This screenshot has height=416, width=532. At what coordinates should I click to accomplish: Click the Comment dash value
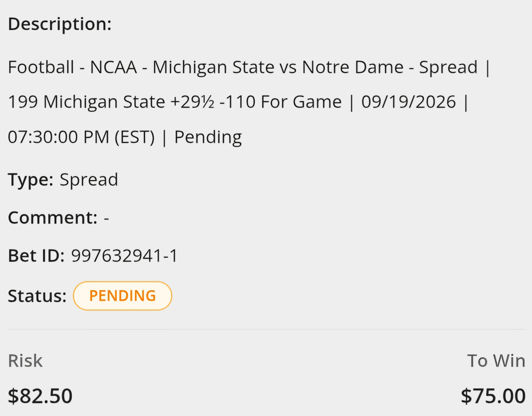106,218
